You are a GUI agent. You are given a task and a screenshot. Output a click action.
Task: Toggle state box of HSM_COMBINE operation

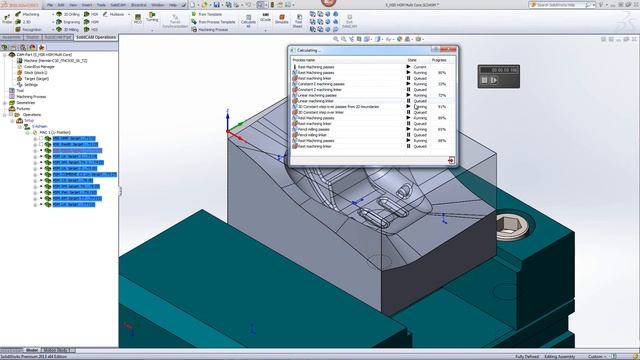coord(41,175)
